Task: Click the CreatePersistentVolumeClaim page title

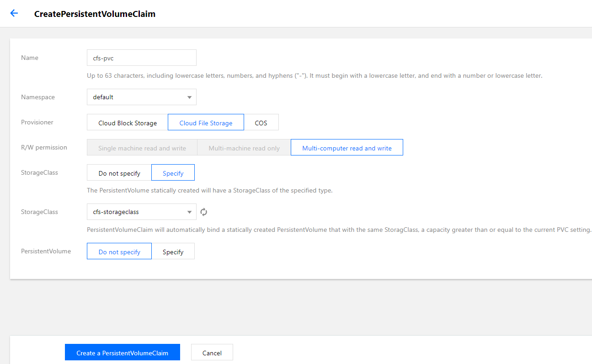Action: tap(95, 14)
